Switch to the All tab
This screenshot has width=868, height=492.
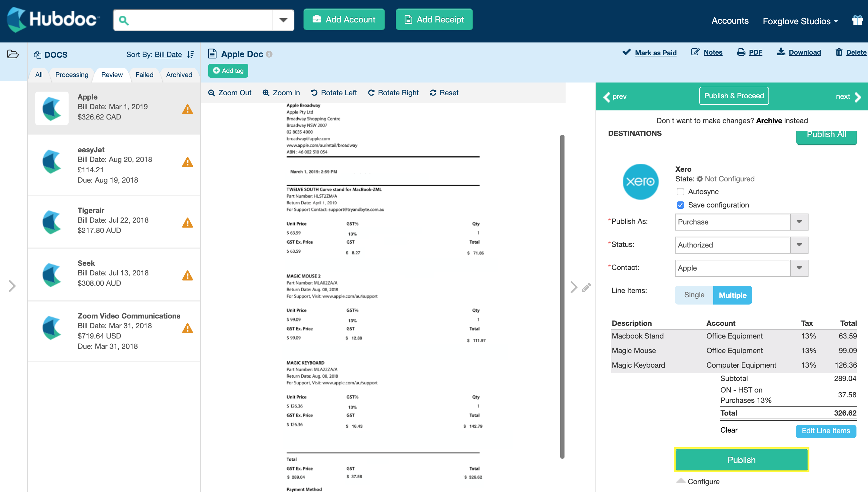39,75
